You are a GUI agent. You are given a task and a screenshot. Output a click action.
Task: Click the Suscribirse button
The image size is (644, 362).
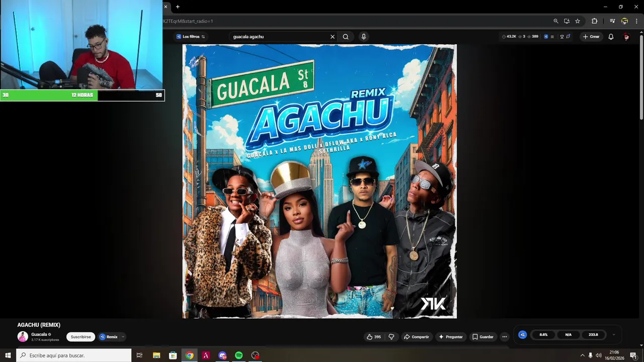(80, 337)
